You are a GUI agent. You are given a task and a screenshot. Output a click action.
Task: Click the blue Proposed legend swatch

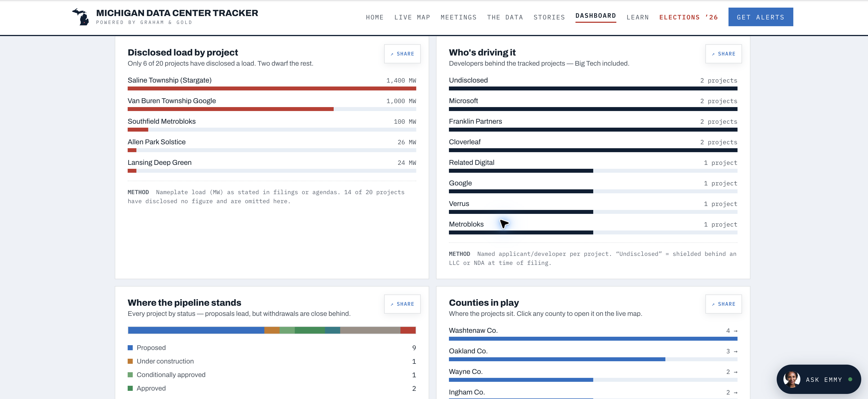(130, 348)
